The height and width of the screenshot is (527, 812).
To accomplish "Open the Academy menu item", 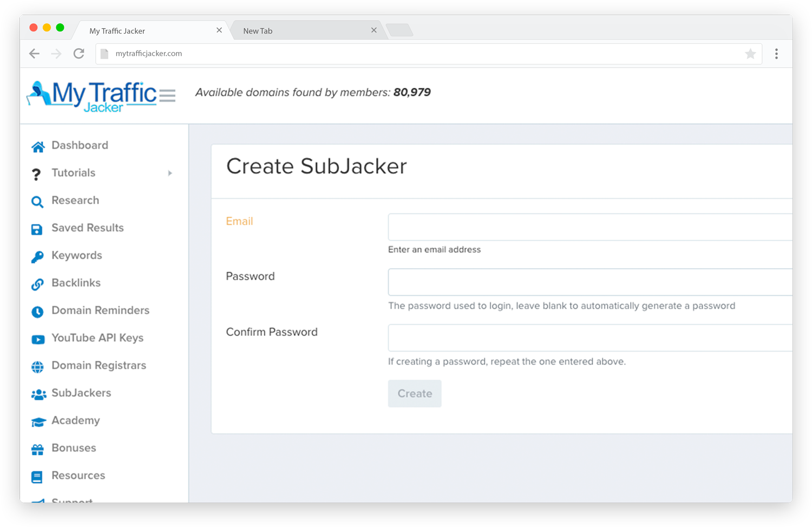I will point(75,421).
